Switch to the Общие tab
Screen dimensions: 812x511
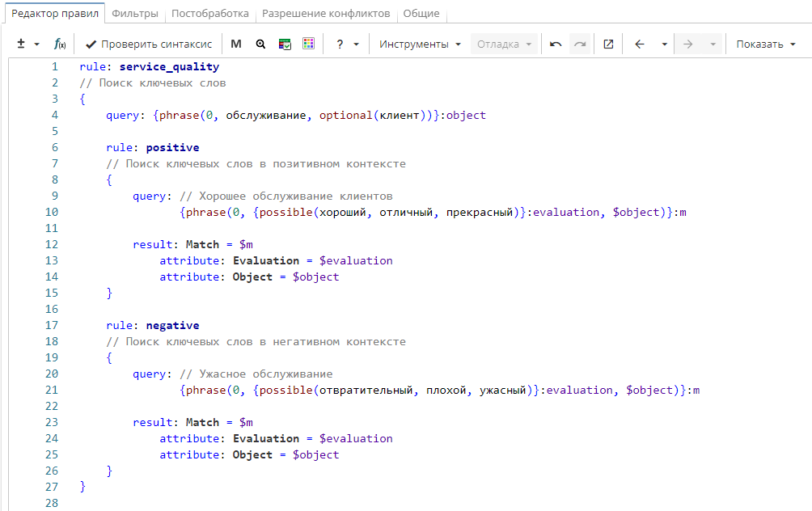point(421,14)
